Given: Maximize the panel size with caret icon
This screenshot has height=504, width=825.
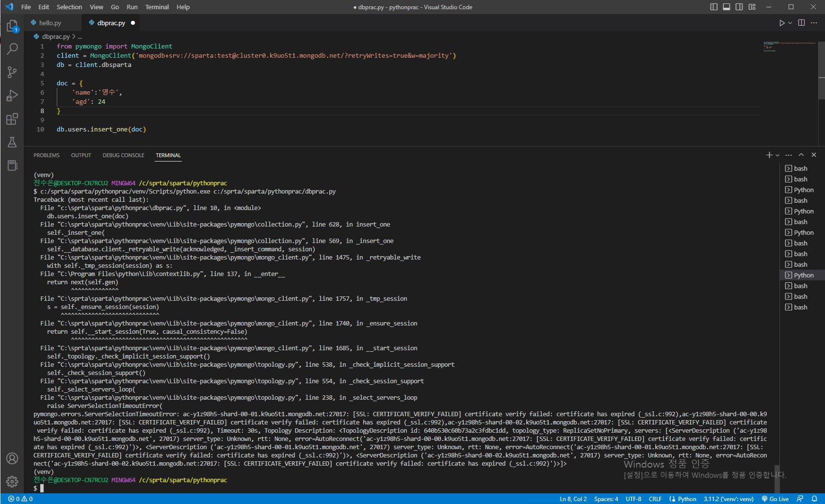Looking at the screenshot, I should click(801, 155).
